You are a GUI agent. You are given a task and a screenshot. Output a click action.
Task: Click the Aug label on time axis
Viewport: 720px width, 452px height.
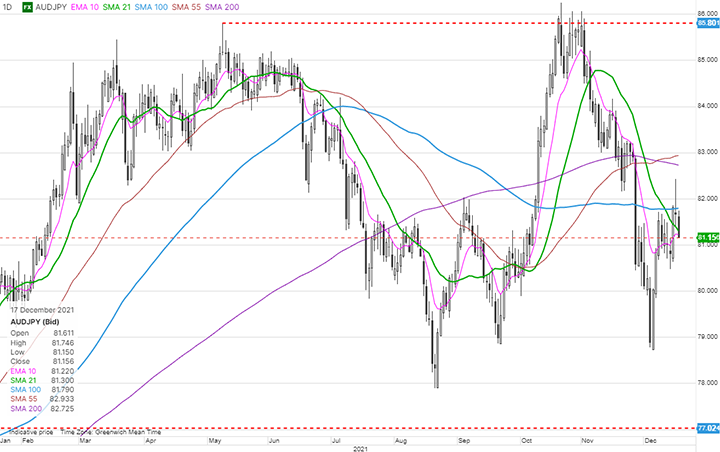401,441
